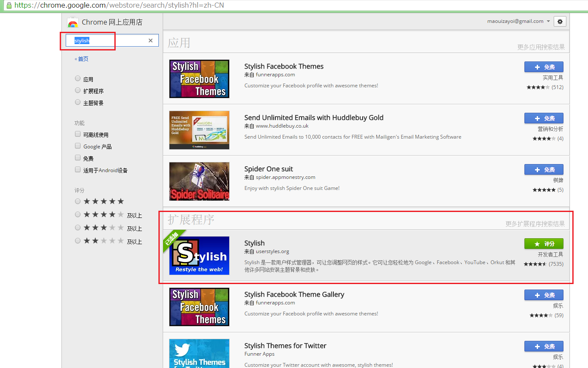Open Stylish Themes for Twitter title

[286, 346]
